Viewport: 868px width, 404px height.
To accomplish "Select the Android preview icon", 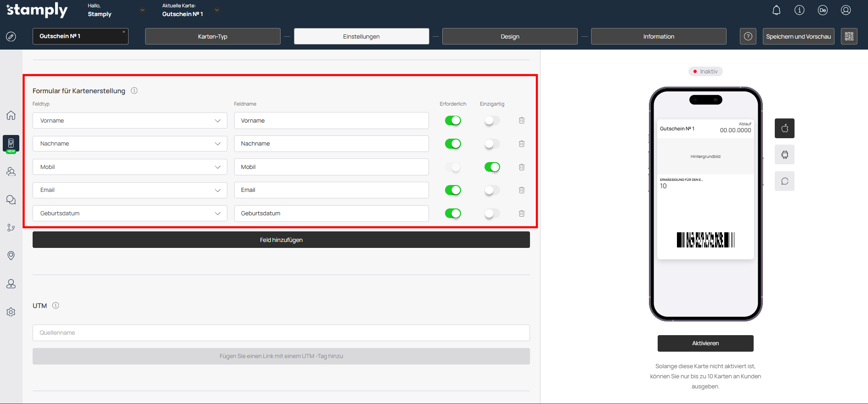I will tap(784, 155).
